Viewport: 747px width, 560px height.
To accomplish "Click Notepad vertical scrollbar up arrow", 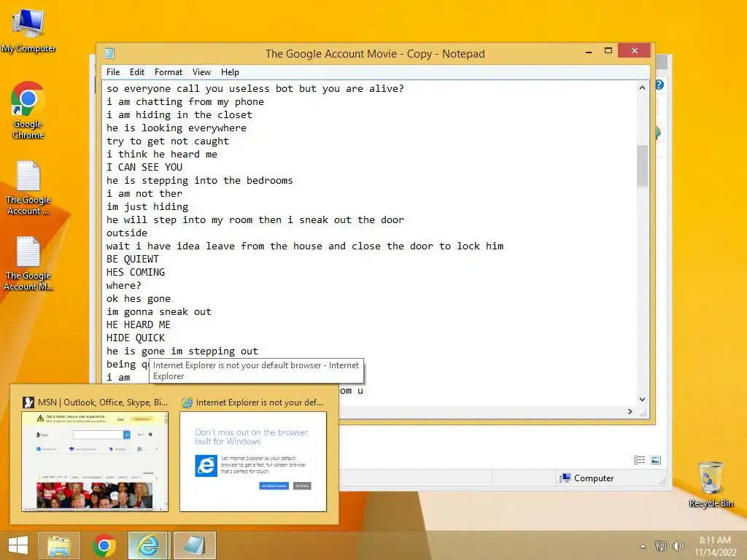I will point(642,87).
